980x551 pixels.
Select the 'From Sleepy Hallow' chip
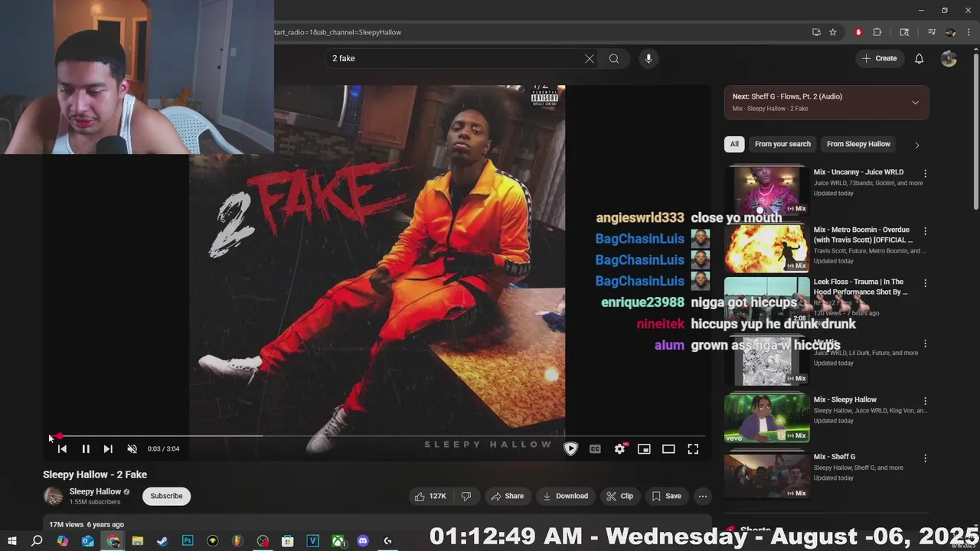[x=858, y=144]
